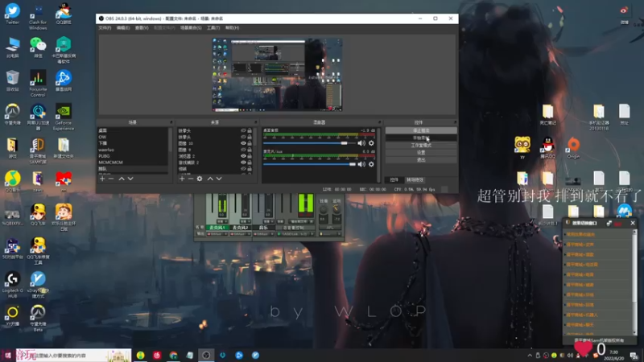Pop out the Controls dock panel
The width and height of the screenshot is (644, 362).
coord(455,122)
